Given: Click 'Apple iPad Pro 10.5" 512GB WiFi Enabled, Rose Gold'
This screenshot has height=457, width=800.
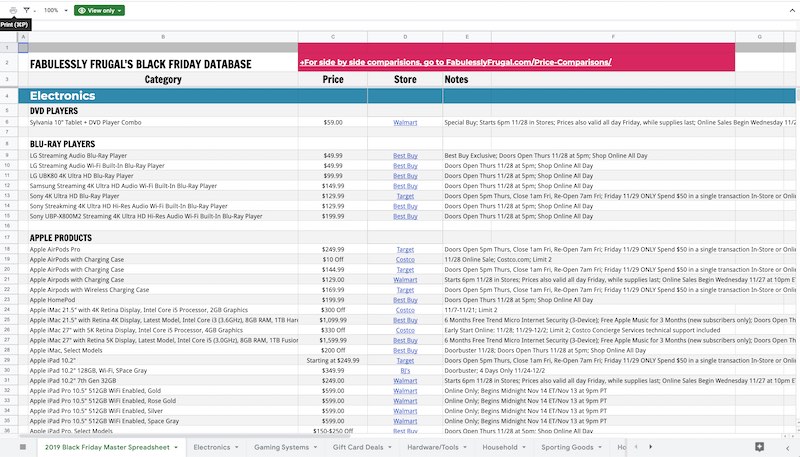Looking at the screenshot, I should 163,401.
